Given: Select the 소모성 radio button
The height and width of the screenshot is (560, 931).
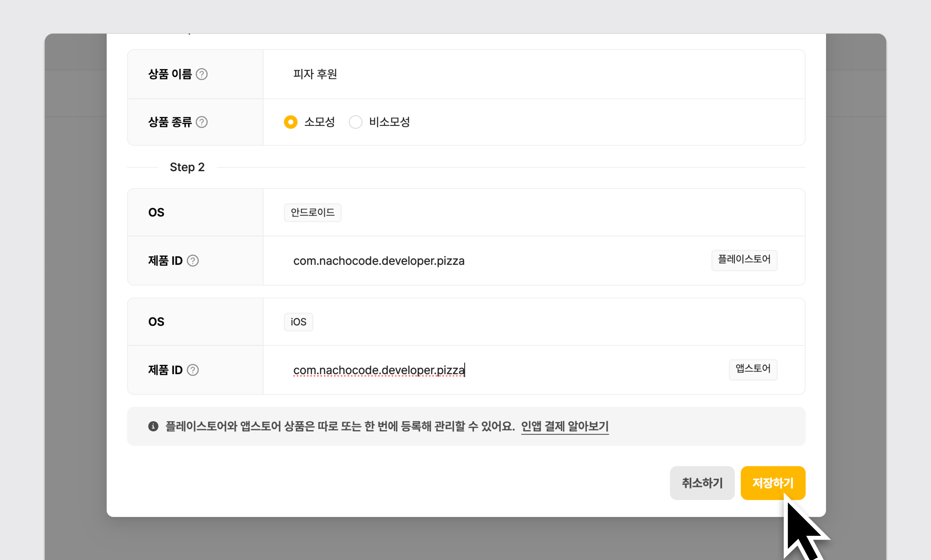Looking at the screenshot, I should [290, 122].
